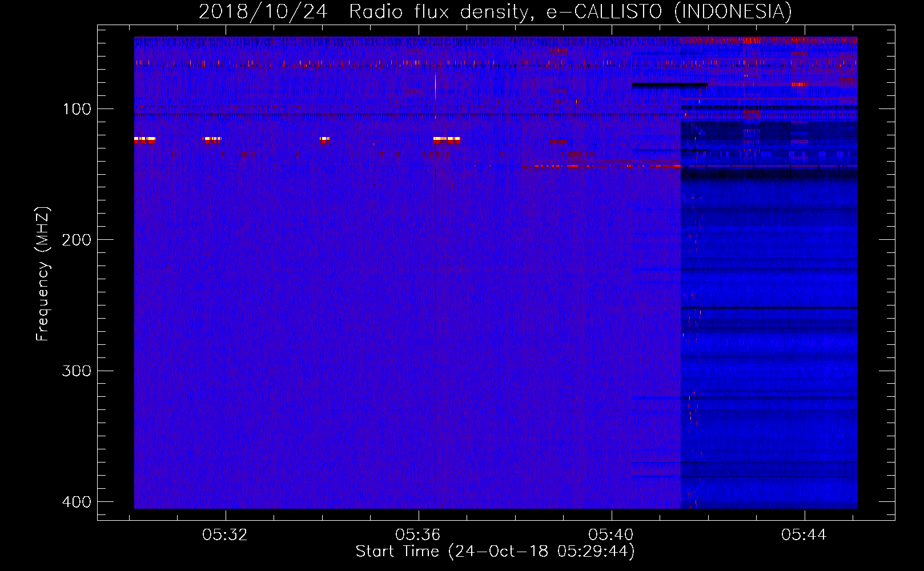Click the black horizontal gap bar near 80 MHz
This screenshot has height=571, width=924.
670,85
